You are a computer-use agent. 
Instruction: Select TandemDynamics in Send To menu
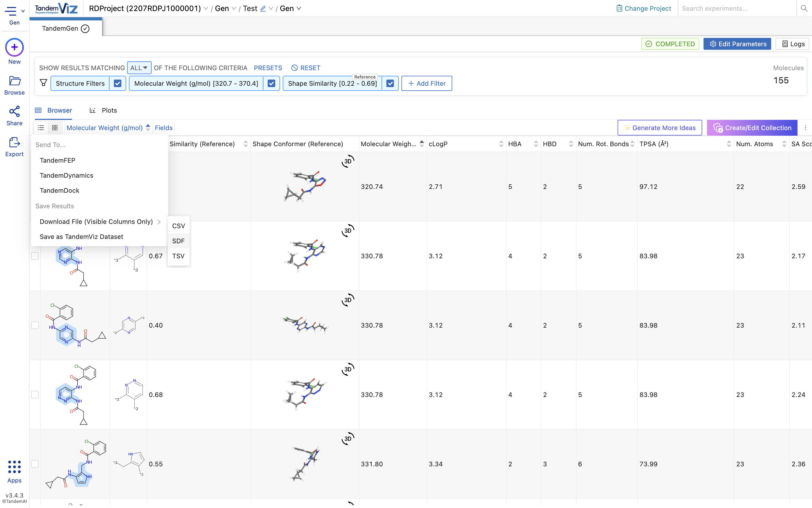tap(66, 175)
